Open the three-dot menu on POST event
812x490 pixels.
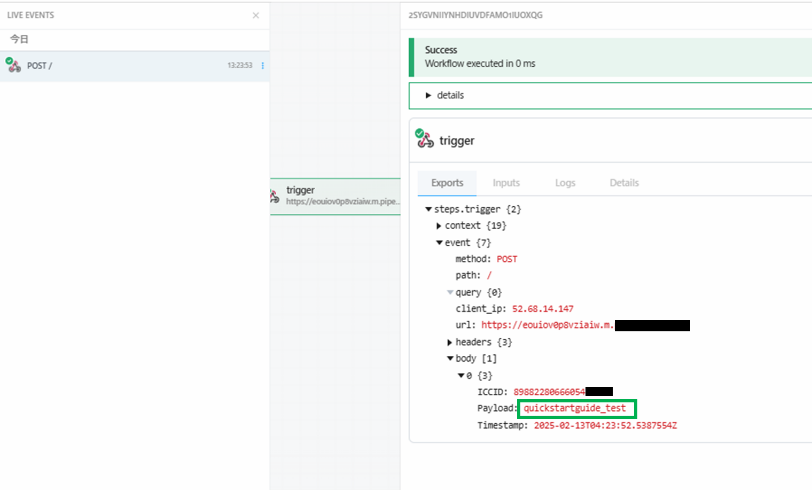pos(263,66)
